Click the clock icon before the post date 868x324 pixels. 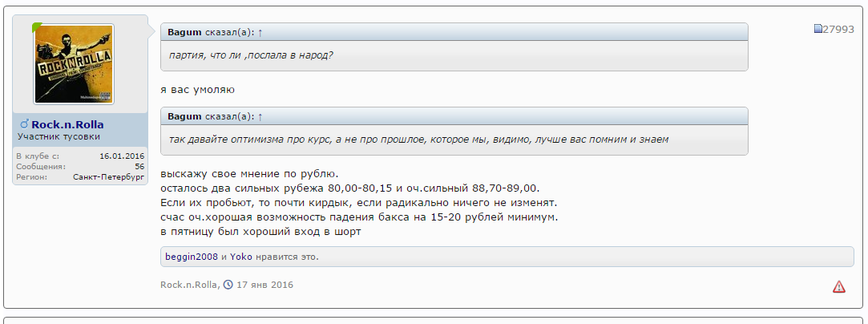point(228,285)
